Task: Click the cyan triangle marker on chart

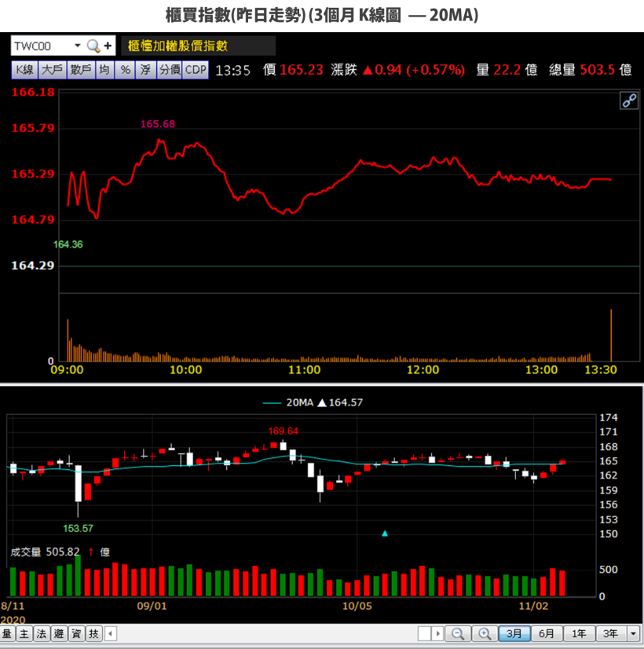Action: click(x=385, y=533)
